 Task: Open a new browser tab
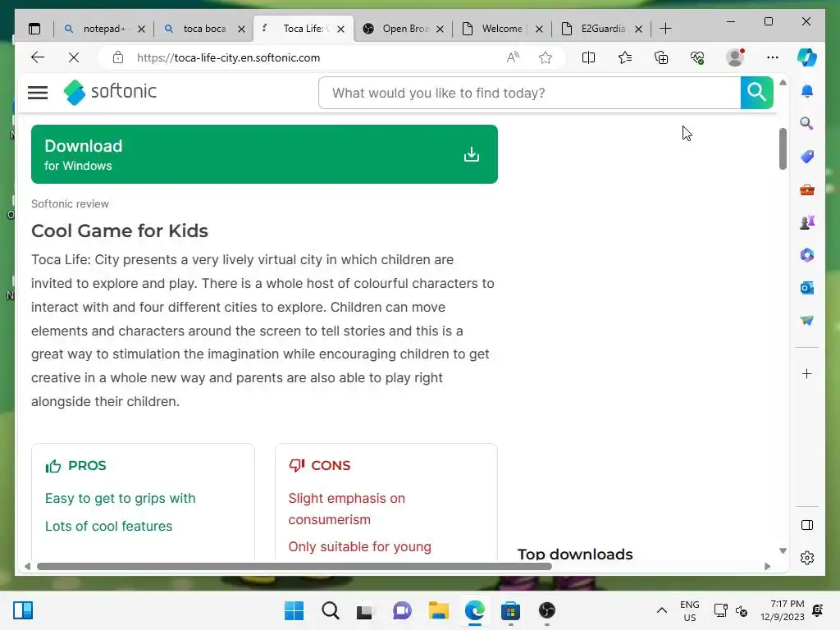(x=665, y=29)
